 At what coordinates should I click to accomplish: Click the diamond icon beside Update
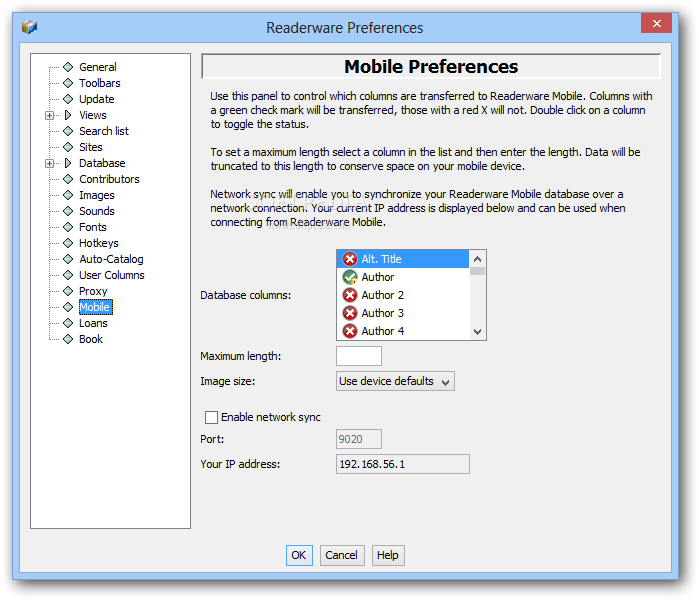click(68, 99)
